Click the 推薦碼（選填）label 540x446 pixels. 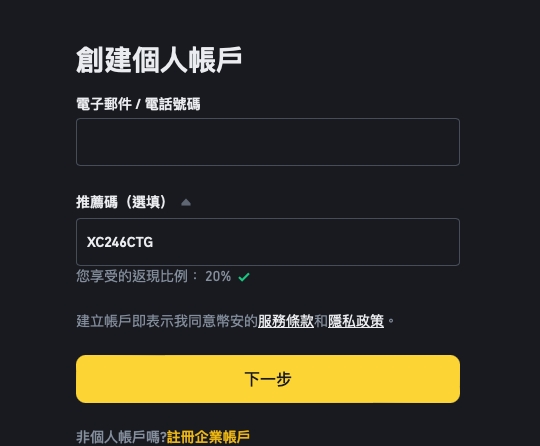click(x=121, y=202)
